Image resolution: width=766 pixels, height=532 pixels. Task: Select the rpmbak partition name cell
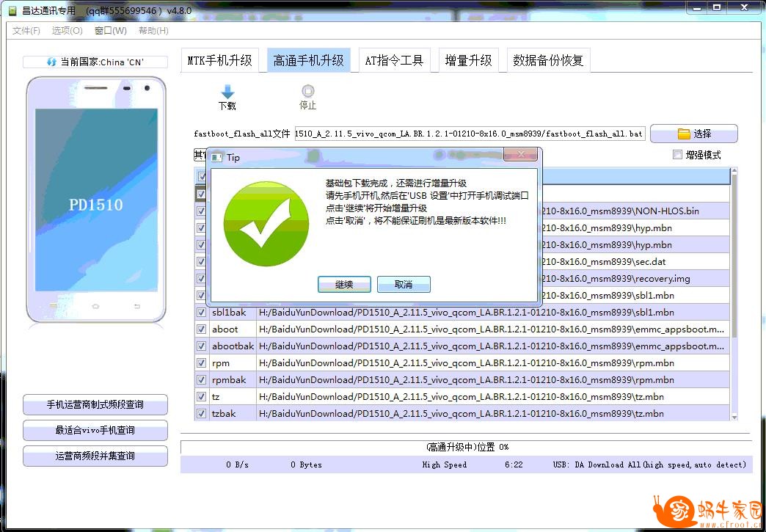[x=233, y=379]
